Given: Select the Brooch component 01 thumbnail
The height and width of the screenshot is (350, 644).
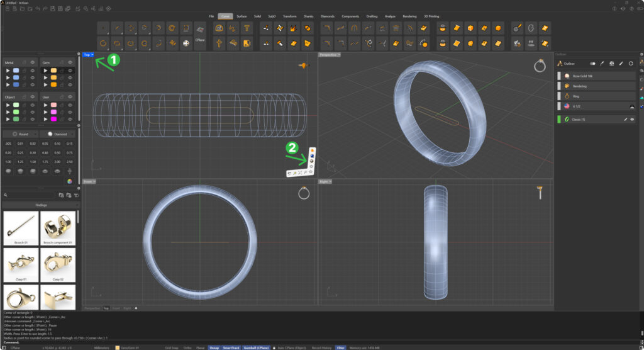Looking at the screenshot, I should tap(58, 227).
